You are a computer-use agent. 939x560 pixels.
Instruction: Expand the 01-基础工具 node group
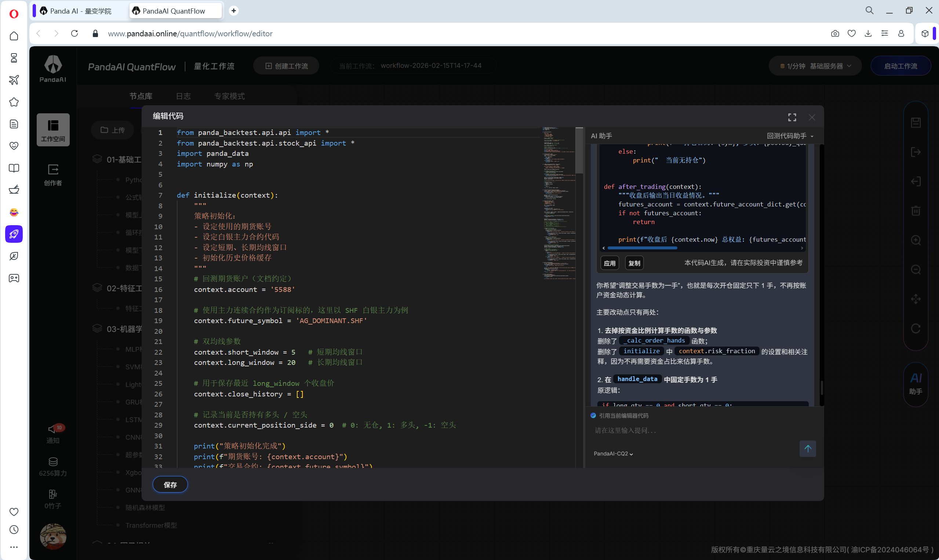click(117, 159)
